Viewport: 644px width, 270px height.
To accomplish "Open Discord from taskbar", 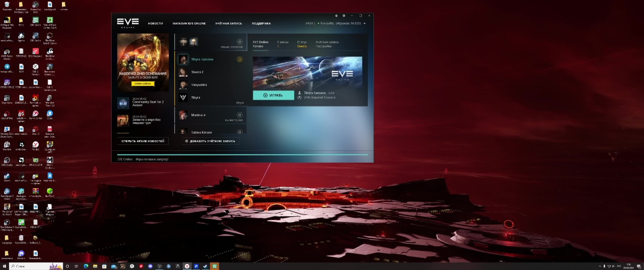I will pyautogui.click(x=150, y=266).
